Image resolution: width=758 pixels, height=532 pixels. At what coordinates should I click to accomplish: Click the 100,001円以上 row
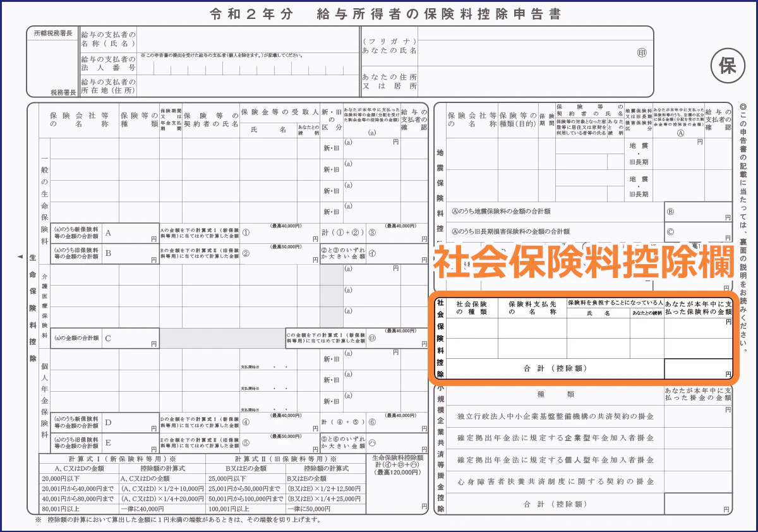click(x=286, y=509)
